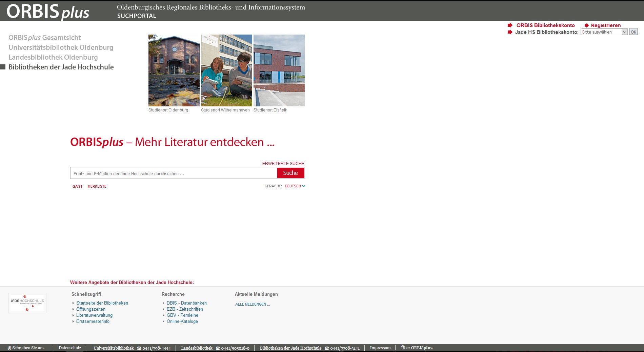Click phone number 0441/7708-3141
This screenshot has width=644, height=352.
345,348
